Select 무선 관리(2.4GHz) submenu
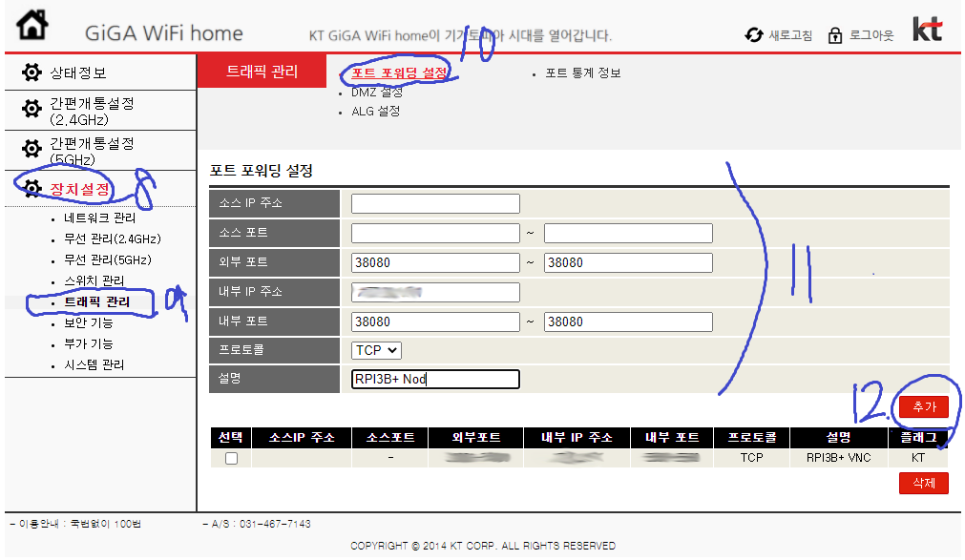The image size is (965, 560). pyautogui.click(x=112, y=239)
